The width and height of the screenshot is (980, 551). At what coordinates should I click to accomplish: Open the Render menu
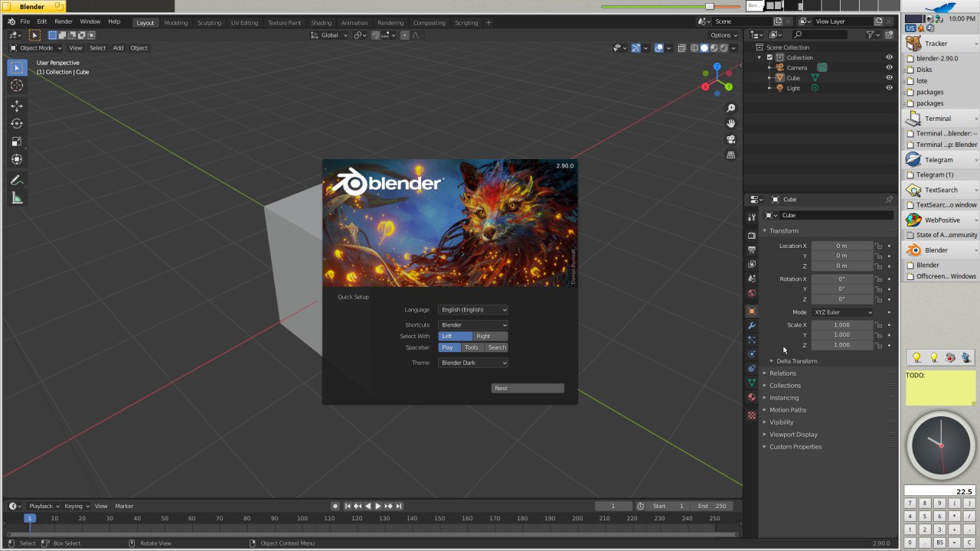click(x=64, y=21)
